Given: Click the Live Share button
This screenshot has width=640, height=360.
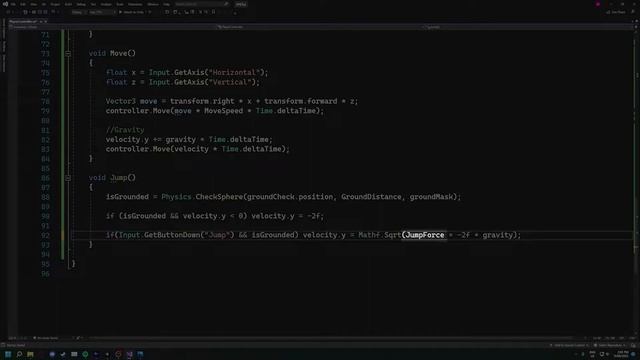Looking at the screenshot, I should pyautogui.click(x=616, y=12).
